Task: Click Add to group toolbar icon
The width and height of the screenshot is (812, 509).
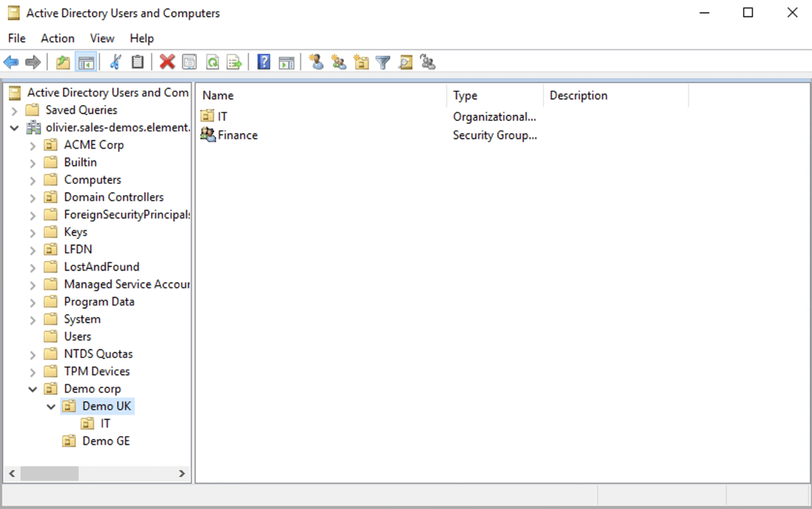Action: pyautogui.click(x=428, y=62)
